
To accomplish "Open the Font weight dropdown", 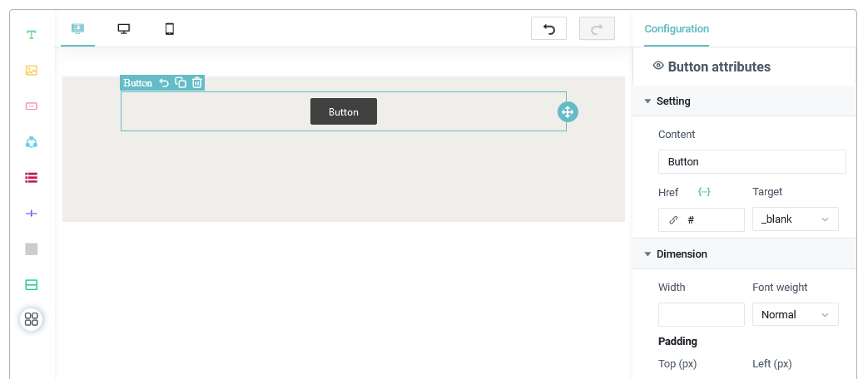I will 795,315.
